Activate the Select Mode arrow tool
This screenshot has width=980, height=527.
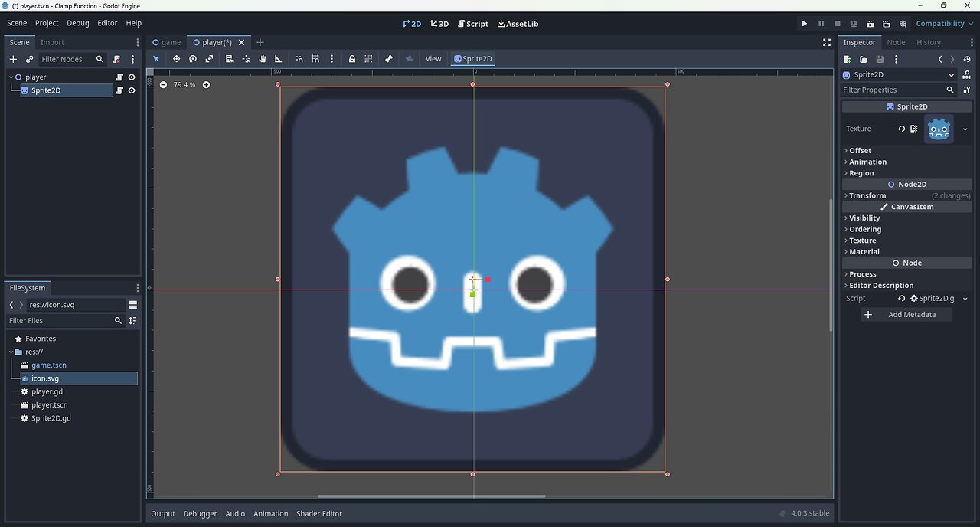click(156, 59)
